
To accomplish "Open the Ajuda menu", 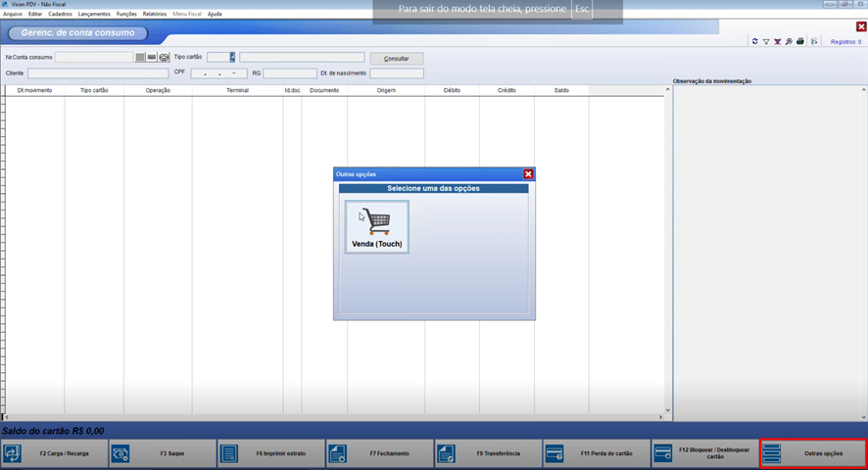I will 215,14.
